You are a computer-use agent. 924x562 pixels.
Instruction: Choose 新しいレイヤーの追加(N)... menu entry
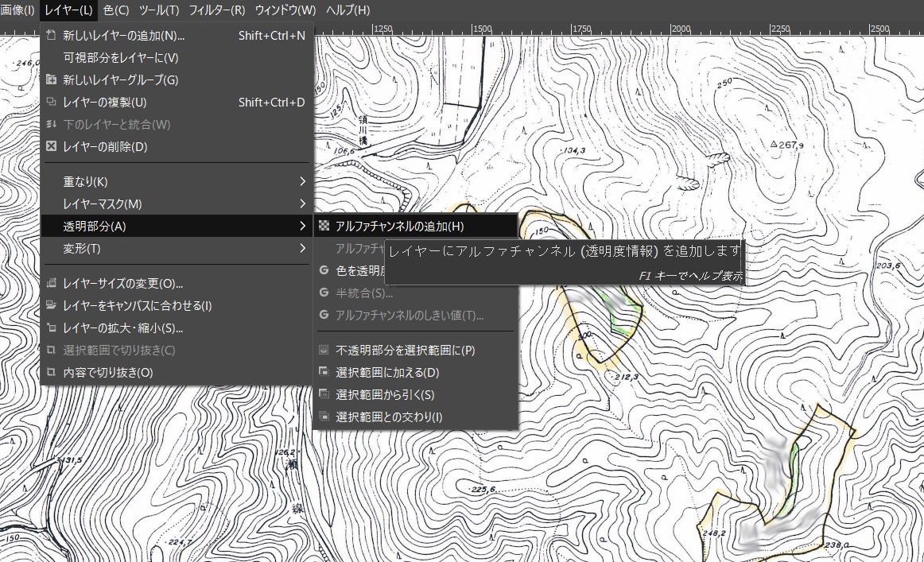pos(177,35)
